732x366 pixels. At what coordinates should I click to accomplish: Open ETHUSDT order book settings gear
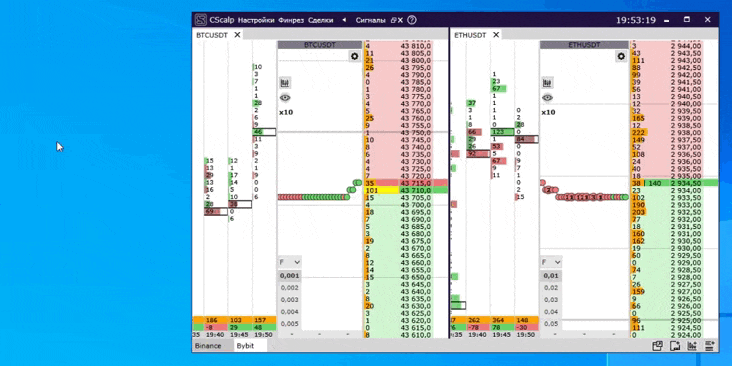(x=621, y=56)
